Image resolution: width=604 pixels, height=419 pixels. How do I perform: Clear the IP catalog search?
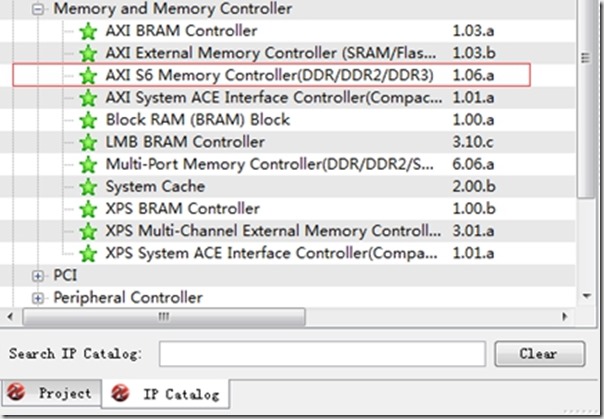point(540,354)
